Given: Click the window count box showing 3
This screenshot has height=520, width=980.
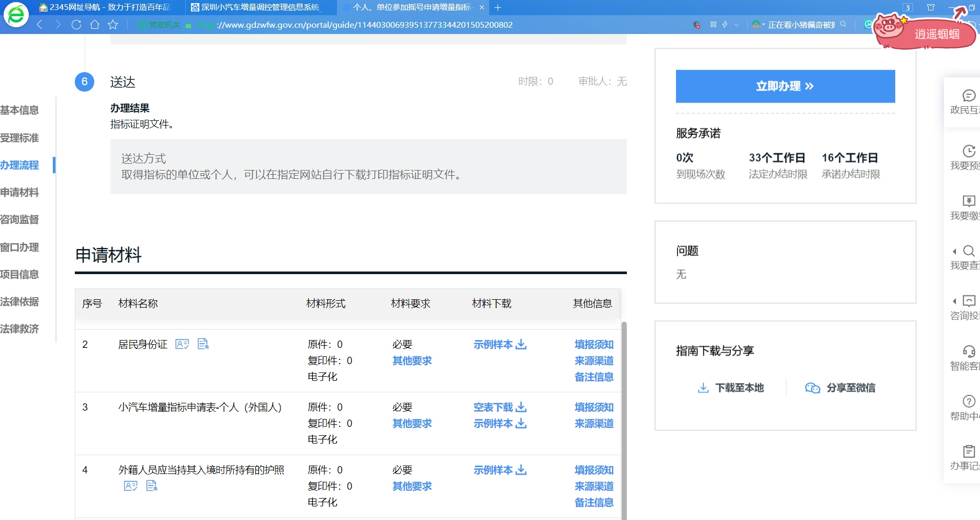Looking at the screenshot, I should [908, 7].
